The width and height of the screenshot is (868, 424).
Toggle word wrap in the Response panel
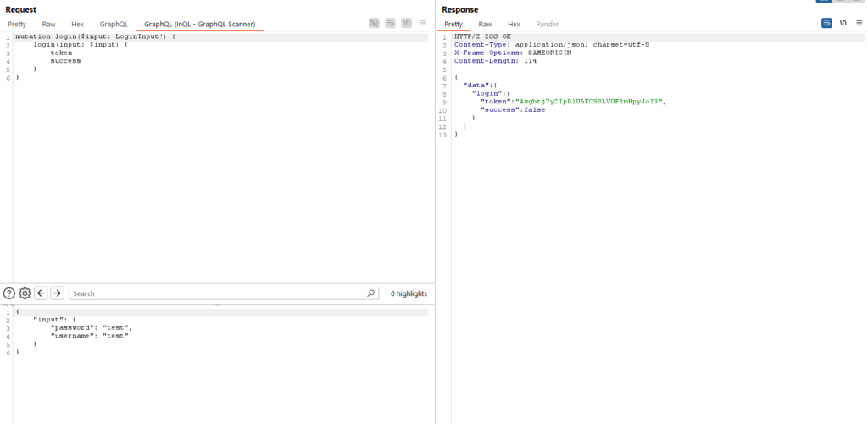click(x=826, y=24)
